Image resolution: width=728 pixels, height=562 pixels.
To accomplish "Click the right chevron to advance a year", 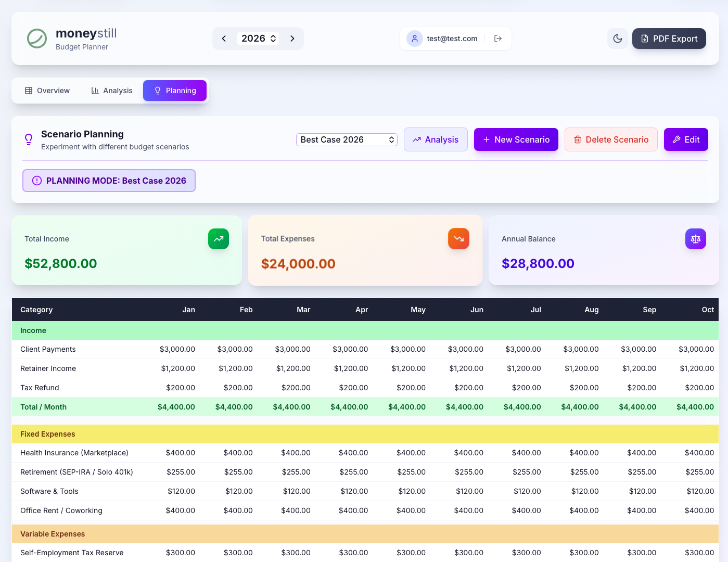I will [292, 38].
